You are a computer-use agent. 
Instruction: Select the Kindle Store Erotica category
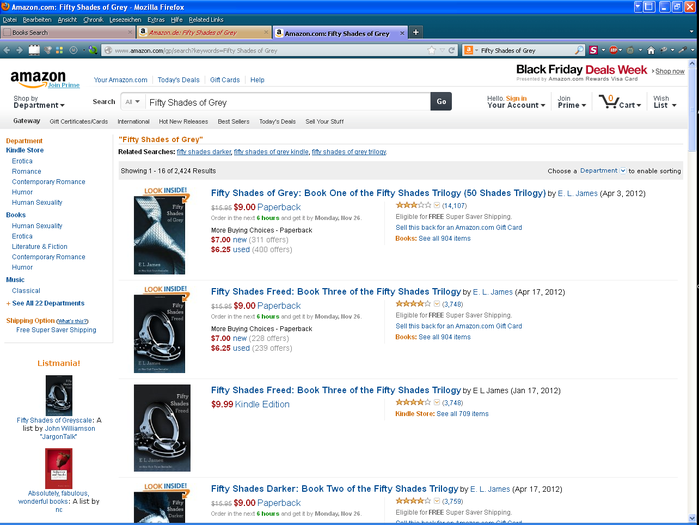[22, 161]
